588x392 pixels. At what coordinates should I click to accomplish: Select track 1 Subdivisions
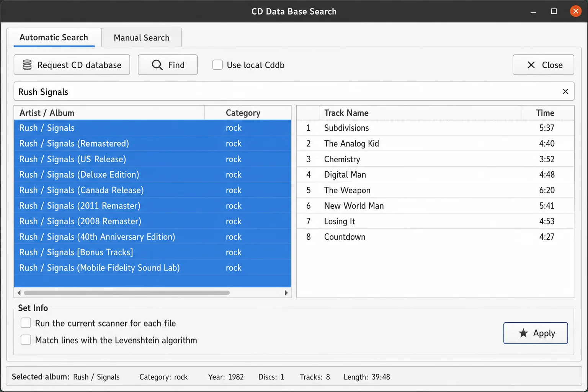[435, 128]
